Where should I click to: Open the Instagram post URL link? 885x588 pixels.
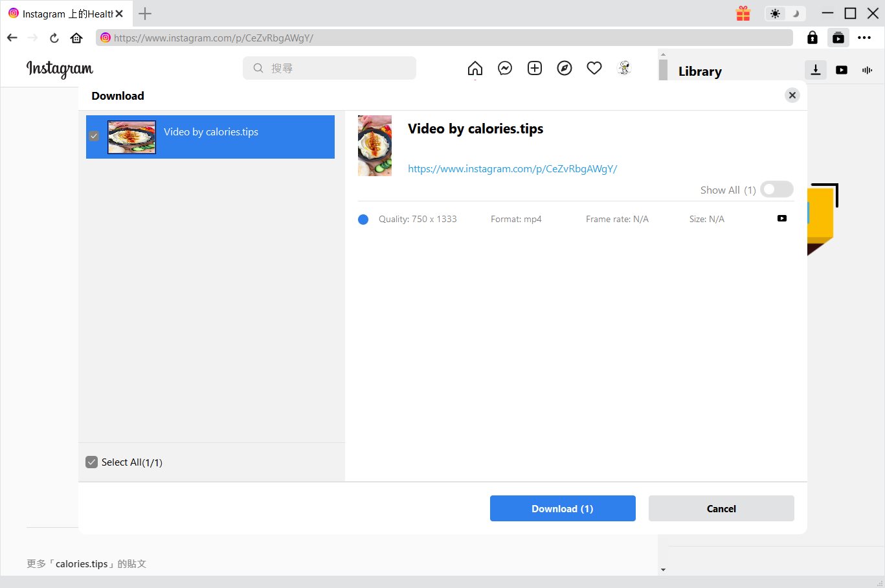pyautogui.click(x=512, y=169)
